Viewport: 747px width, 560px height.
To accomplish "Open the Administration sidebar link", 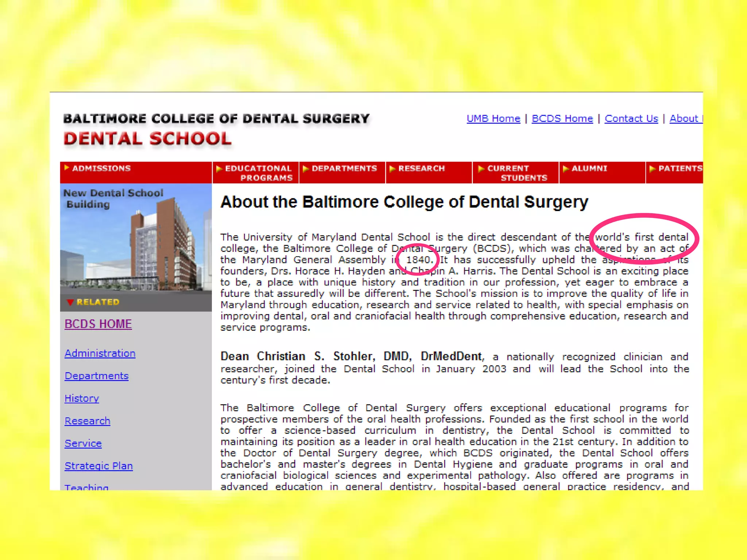I will [100, 353].
